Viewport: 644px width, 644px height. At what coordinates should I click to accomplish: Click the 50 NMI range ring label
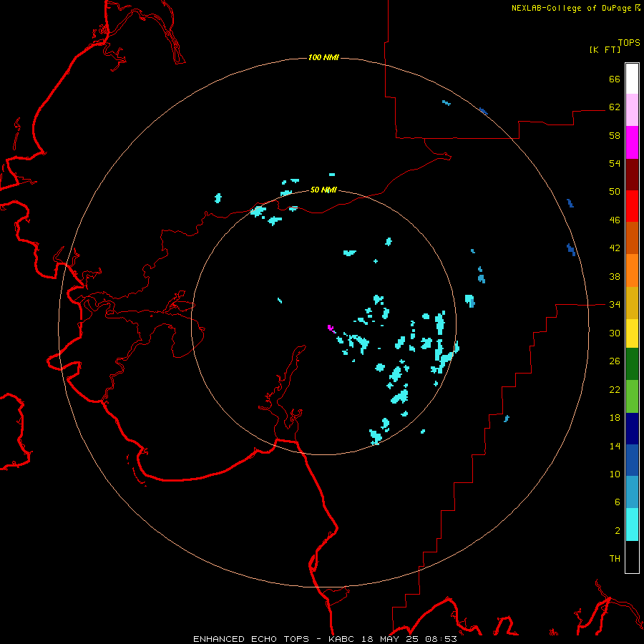point(323,190)
